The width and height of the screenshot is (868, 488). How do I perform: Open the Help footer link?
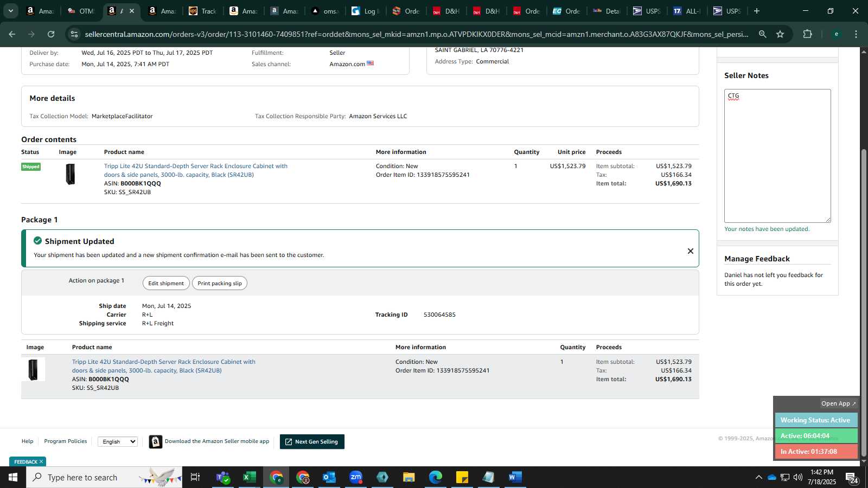[27, 441]
